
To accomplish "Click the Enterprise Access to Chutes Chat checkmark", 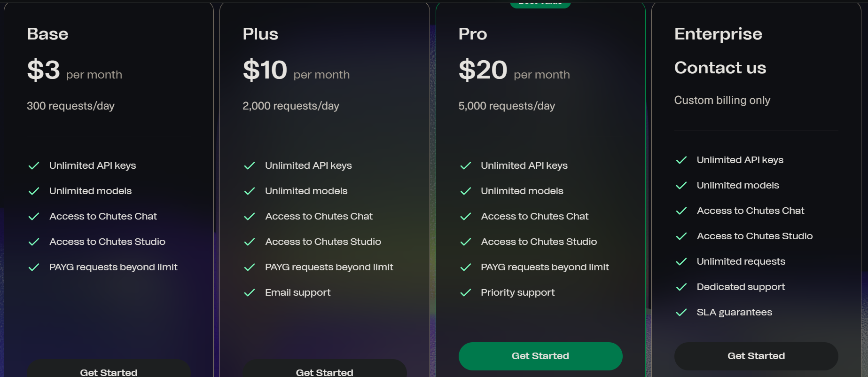I will coord(681,211).
